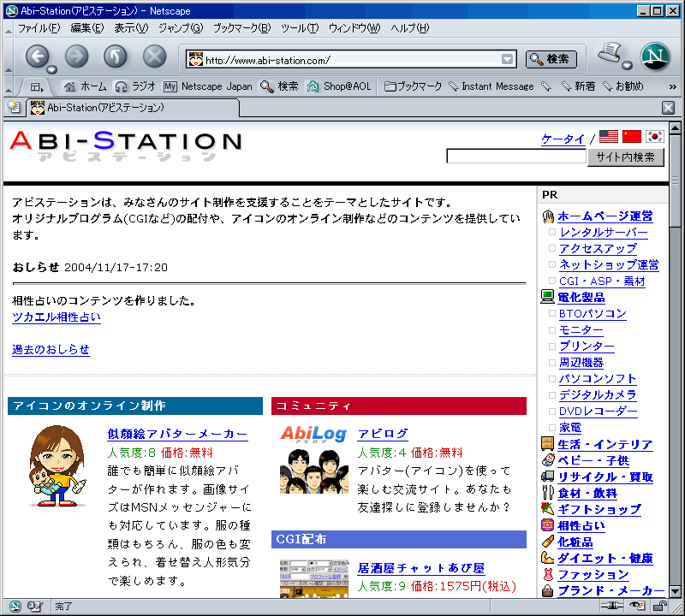Open the 表示 menu
685x616 pixels.
click(131, 28)
